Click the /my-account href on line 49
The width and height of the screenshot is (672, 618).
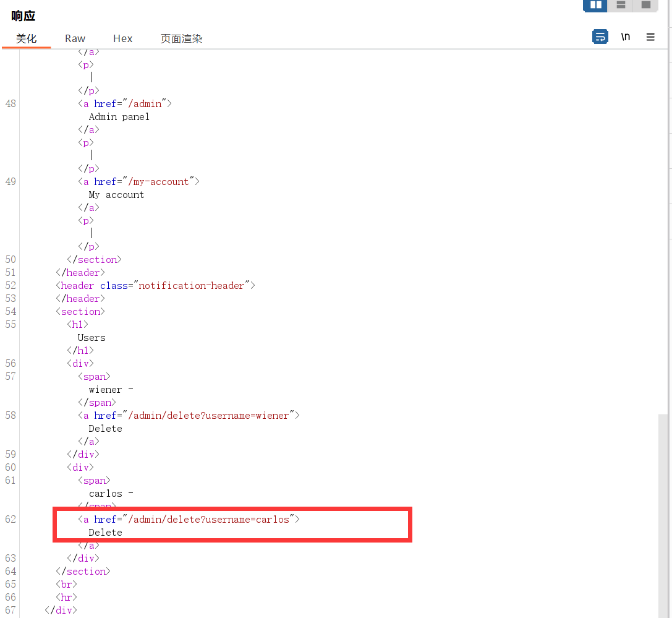(x=163, y=182)
